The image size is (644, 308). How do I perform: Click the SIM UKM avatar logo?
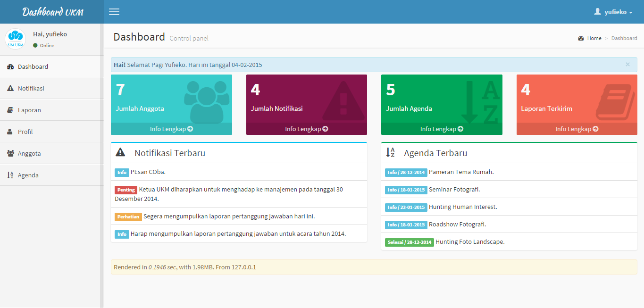click(15, 39)
